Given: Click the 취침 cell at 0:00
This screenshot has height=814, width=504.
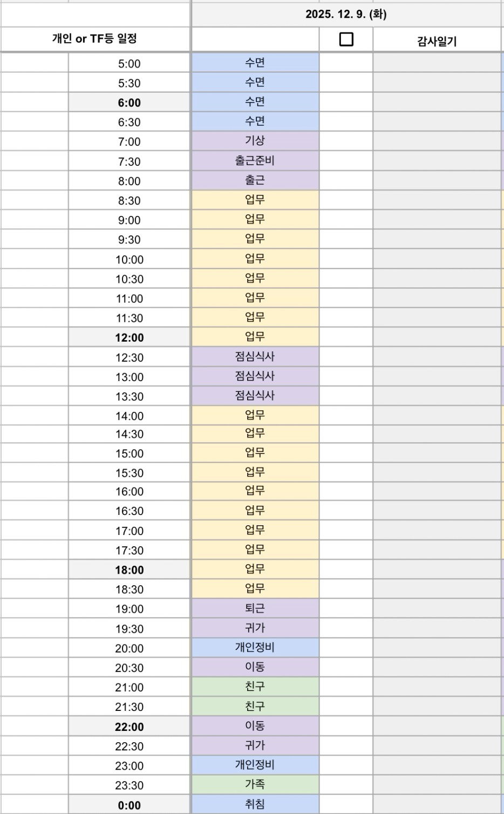Looking at the screenshot, I should coord(255,804).
